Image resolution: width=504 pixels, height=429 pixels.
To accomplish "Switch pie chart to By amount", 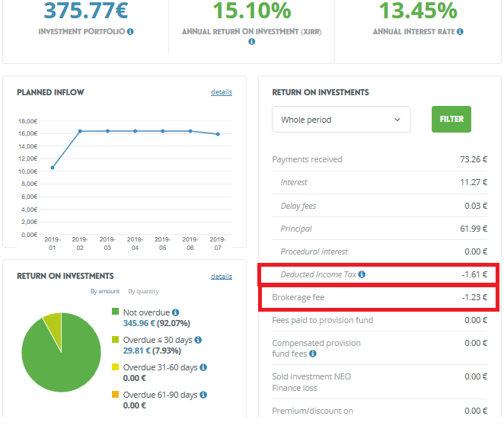I will click(104, 291).
